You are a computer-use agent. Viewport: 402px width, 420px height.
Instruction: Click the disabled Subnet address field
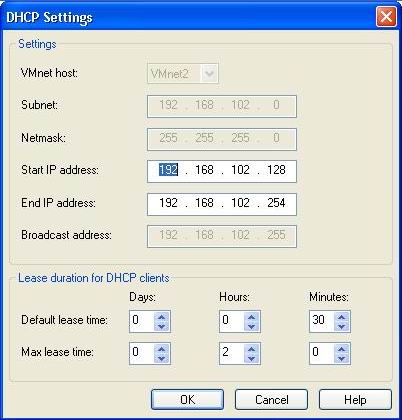coord(222,106)
